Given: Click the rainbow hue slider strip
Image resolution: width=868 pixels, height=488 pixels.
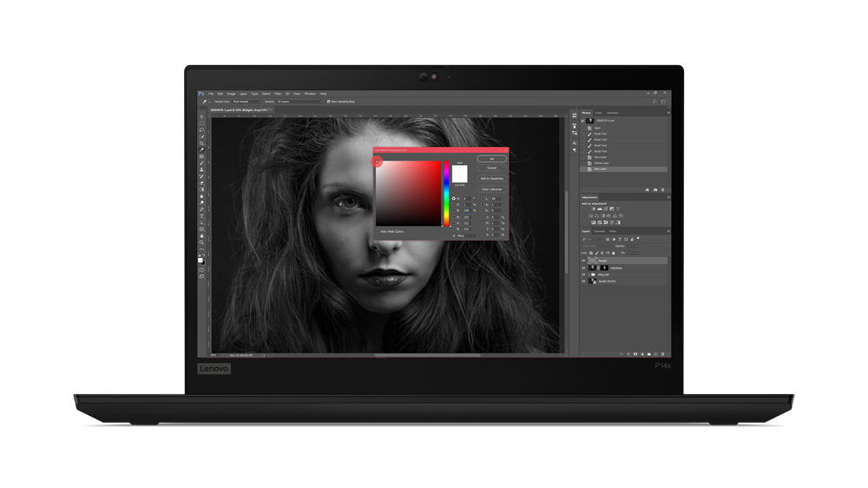Looking at the screenshot, I should click(x=447, y=194).
